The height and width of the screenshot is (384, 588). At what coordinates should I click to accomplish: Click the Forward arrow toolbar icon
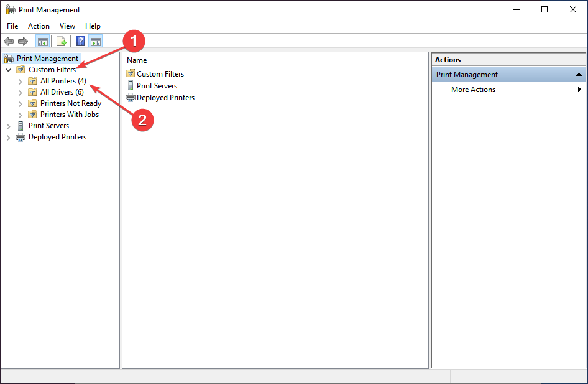(23, 41)
